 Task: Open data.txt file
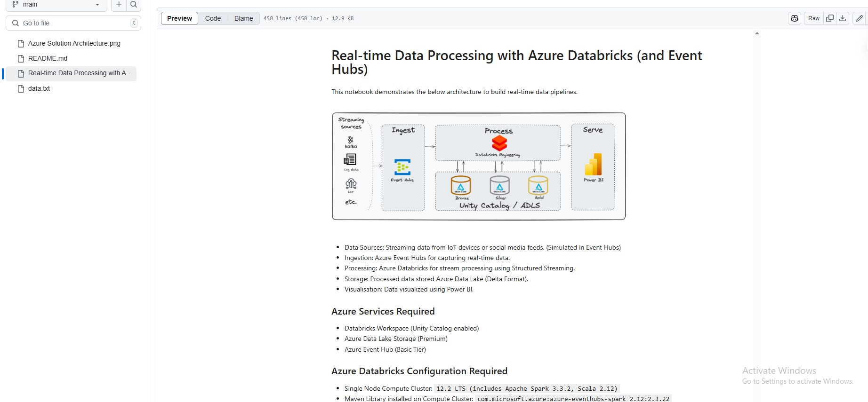pos(39,88)
